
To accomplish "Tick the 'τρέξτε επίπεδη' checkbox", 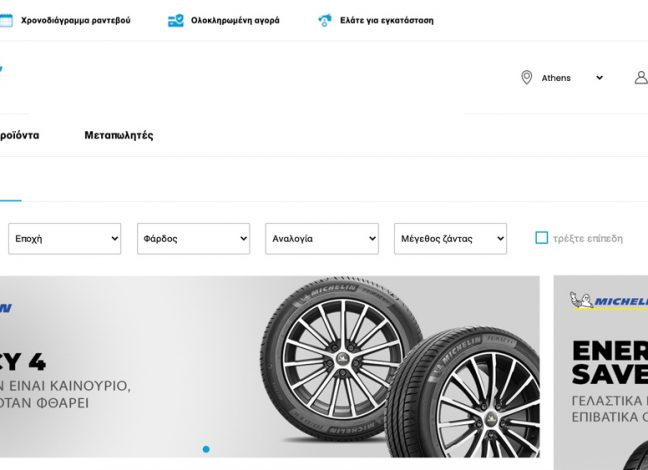I will [x=541, y=238].
